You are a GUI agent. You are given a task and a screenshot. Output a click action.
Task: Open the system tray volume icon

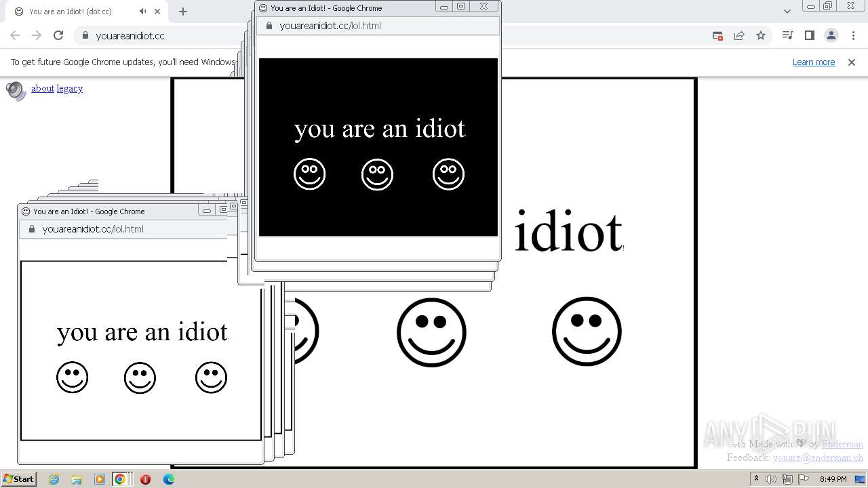click(x=772, y=479)
